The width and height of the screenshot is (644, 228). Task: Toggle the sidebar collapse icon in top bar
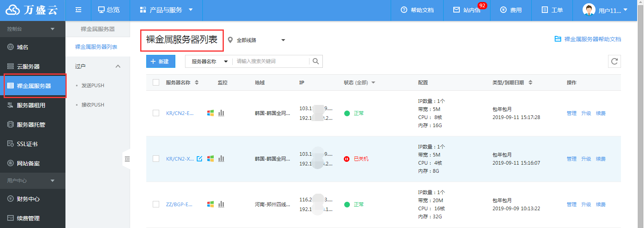coord(78,10)
